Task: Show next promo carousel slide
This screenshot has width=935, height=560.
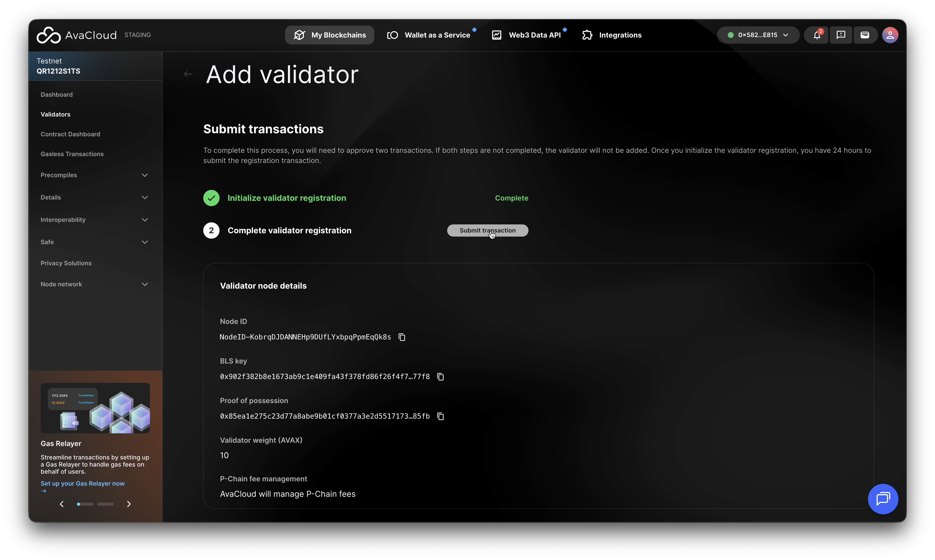Action: [x=129, y=504]
